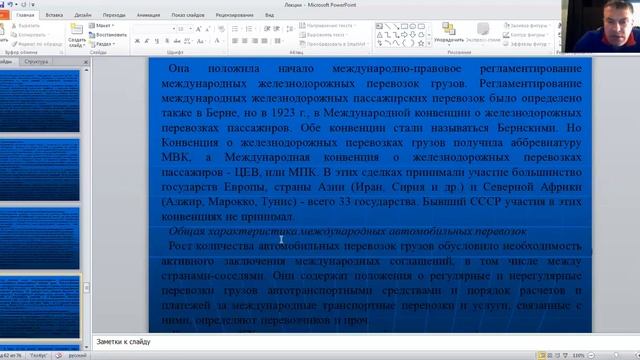Toggle the bulleted list button
The width and height of the screenshot is (640, 360).
click(235, 29)
